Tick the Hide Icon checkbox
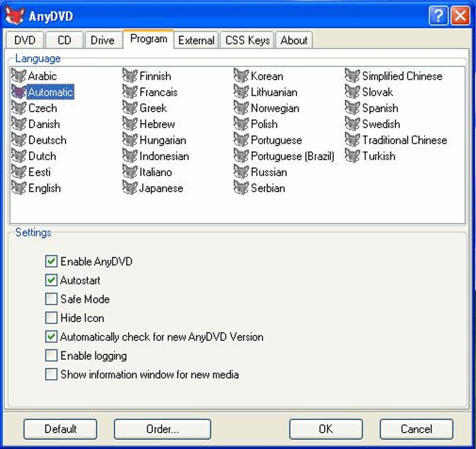The height and width of the screenshot is (449, 476). click(x=51, y=318)
